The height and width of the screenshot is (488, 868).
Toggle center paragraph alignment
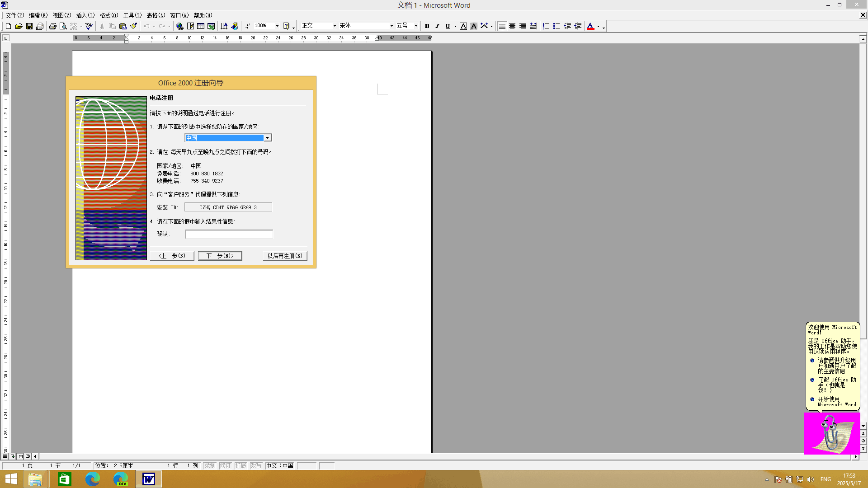point(512,26)
